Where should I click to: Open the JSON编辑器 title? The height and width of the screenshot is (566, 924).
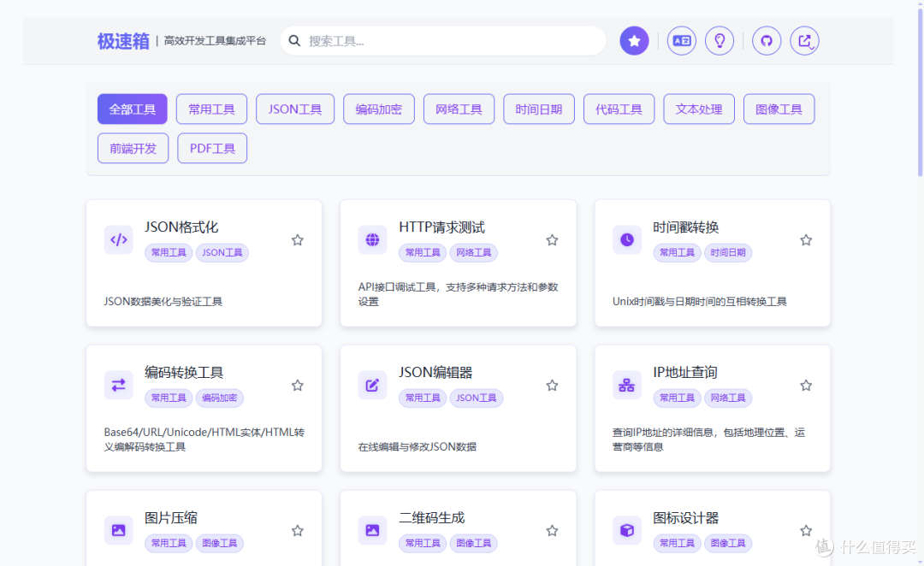coord(435,372)
